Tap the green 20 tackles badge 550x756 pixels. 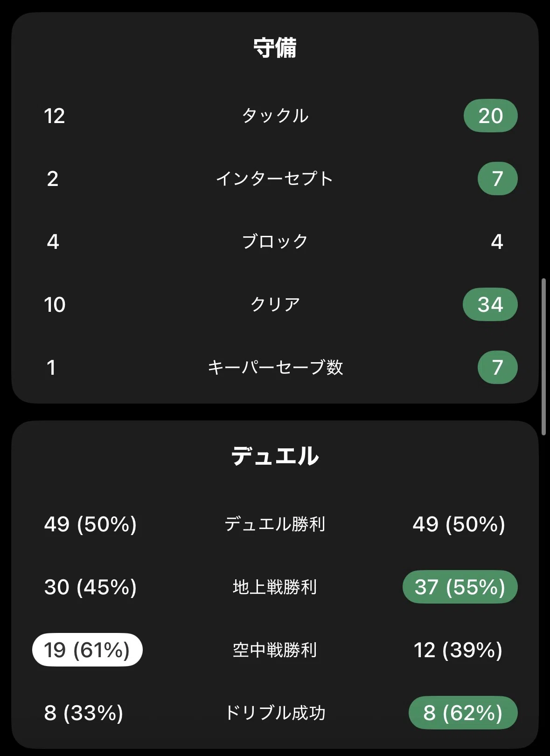tap(490, 116)
